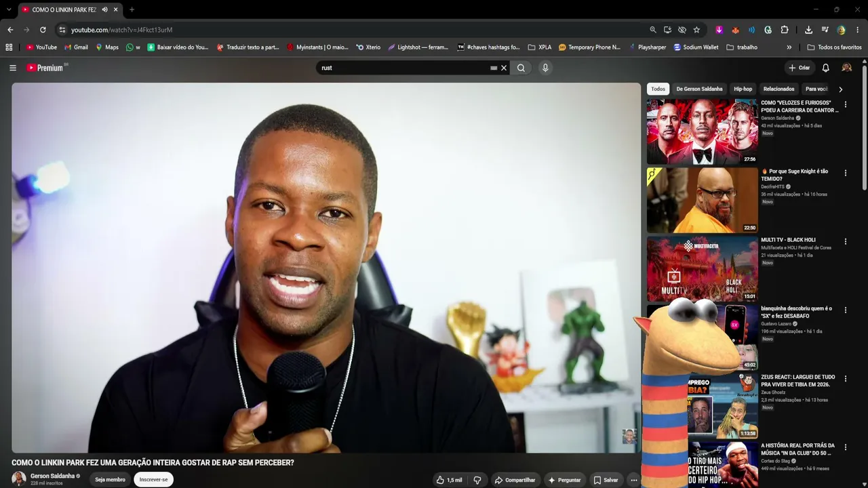Viewport: 868px width, 488px height.
Task: Click the Inscrever-se subscribe button
Action: pos(153,479)
